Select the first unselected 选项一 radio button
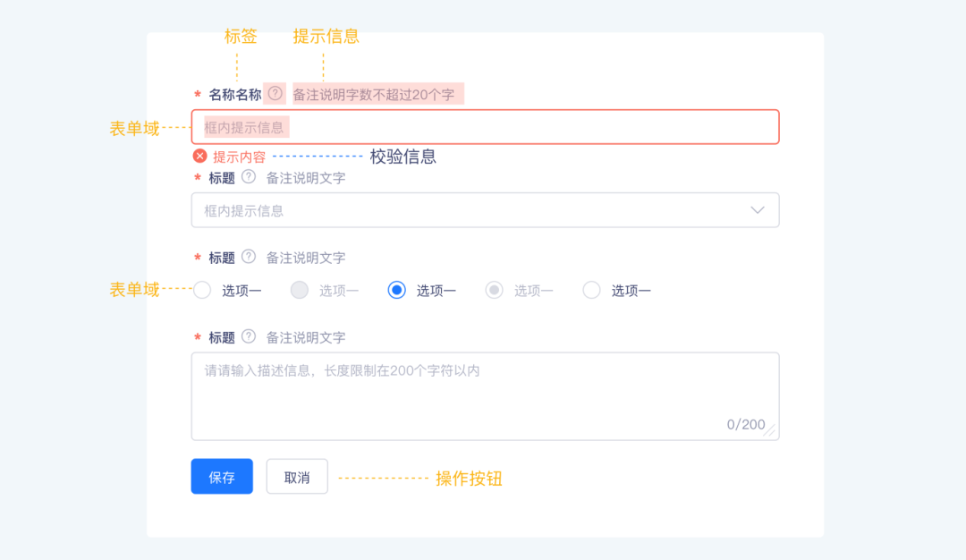Image resolution: width=966 pixels, height=560 pixels. 203,290
